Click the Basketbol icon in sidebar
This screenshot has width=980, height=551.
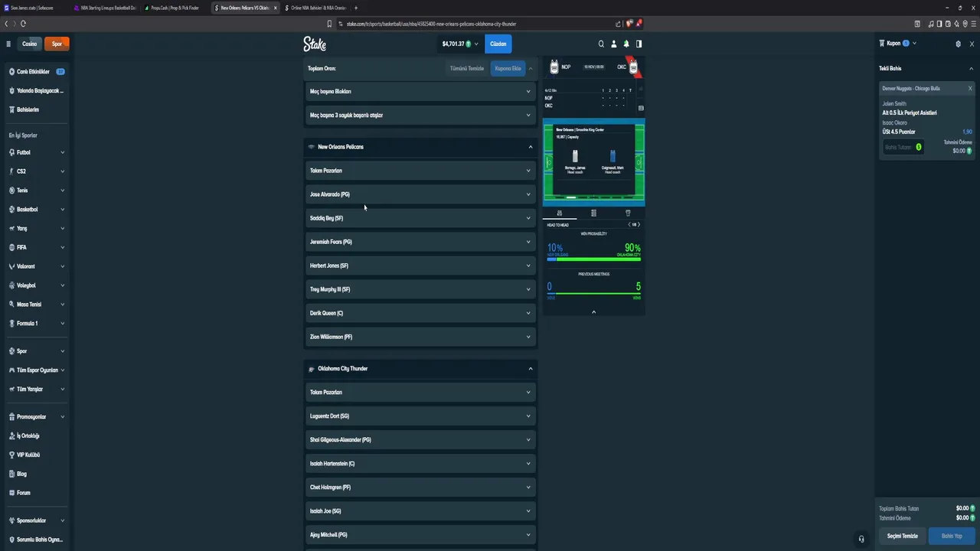point(11,209)
